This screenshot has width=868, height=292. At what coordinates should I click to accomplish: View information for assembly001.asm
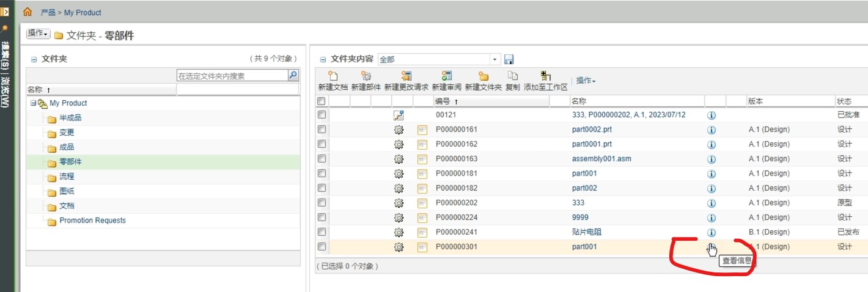pyautogui.click(x=712, y=159)
